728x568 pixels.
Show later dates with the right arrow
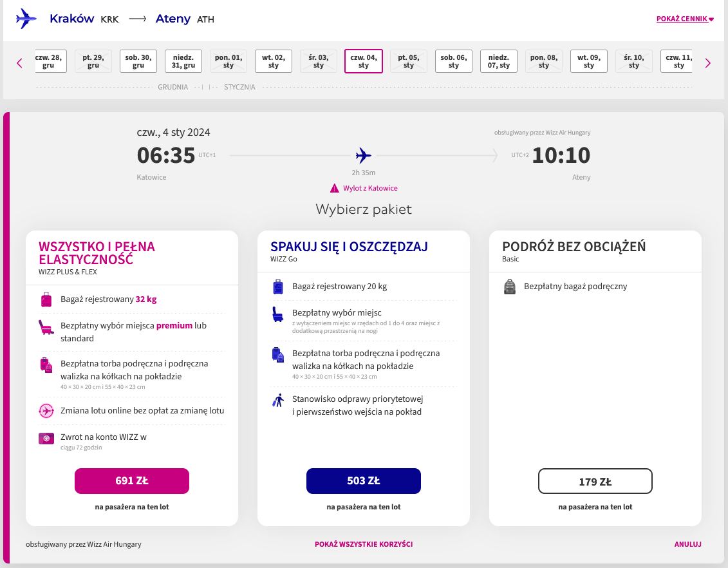(x=708, y=62)
